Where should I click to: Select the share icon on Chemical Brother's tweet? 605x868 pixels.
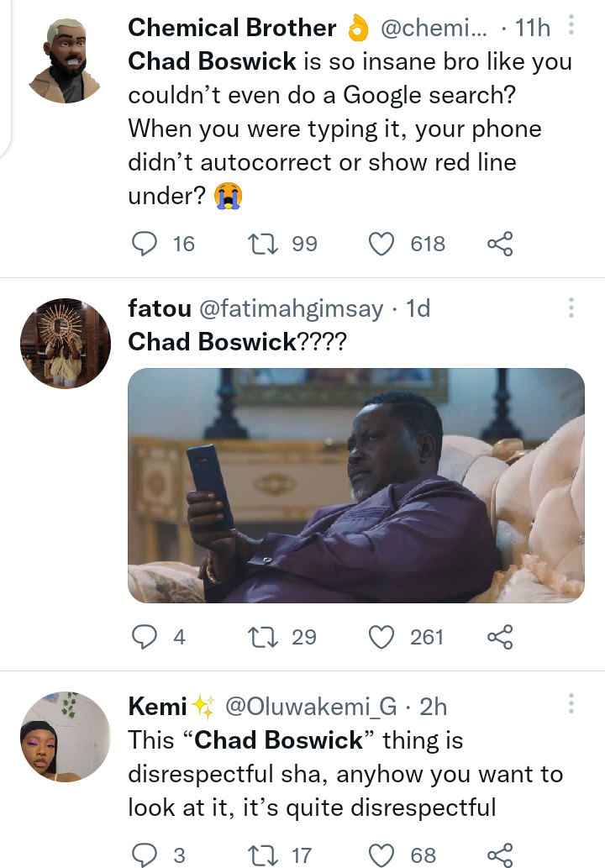coord(499,244)
